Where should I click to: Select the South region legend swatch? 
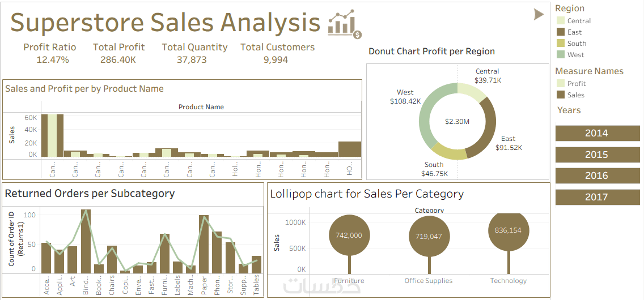[x=561, y=44]
